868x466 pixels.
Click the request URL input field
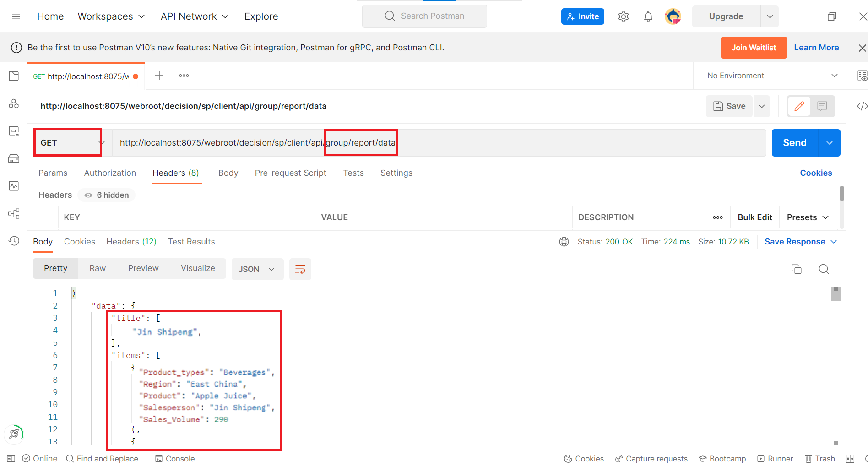click(x=539, y=142)
